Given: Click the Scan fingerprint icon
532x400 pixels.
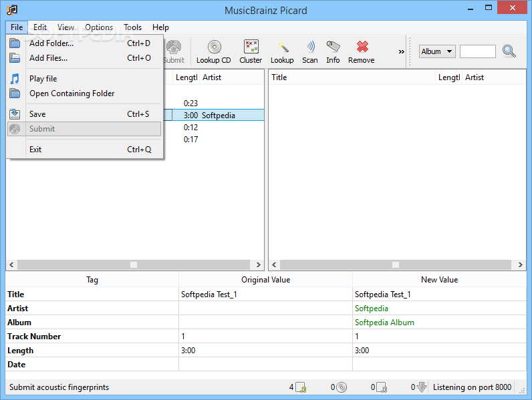Looking at the screenshot, I should click(311, 47).
